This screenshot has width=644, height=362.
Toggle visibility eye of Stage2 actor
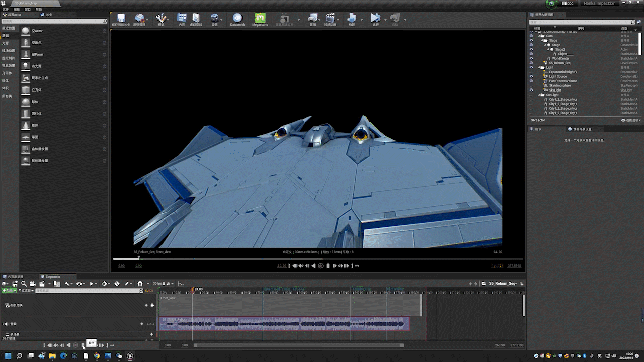[x=531, y=49]
